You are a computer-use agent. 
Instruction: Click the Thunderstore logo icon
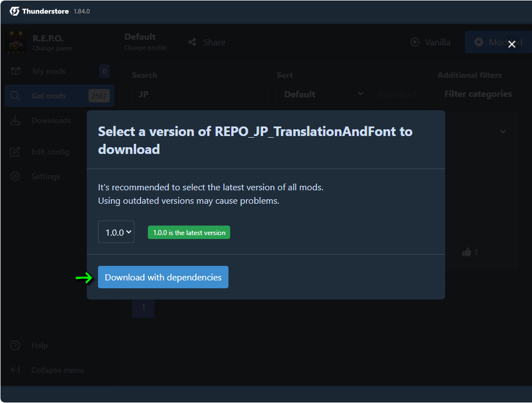(x=15, y=11)
